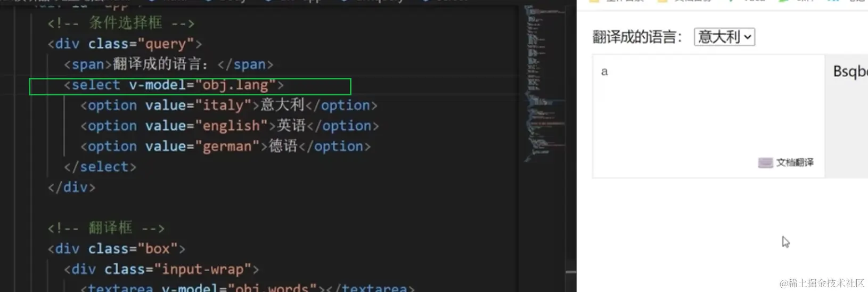Click the code line div class="input-wrap"

pos(161,269)
